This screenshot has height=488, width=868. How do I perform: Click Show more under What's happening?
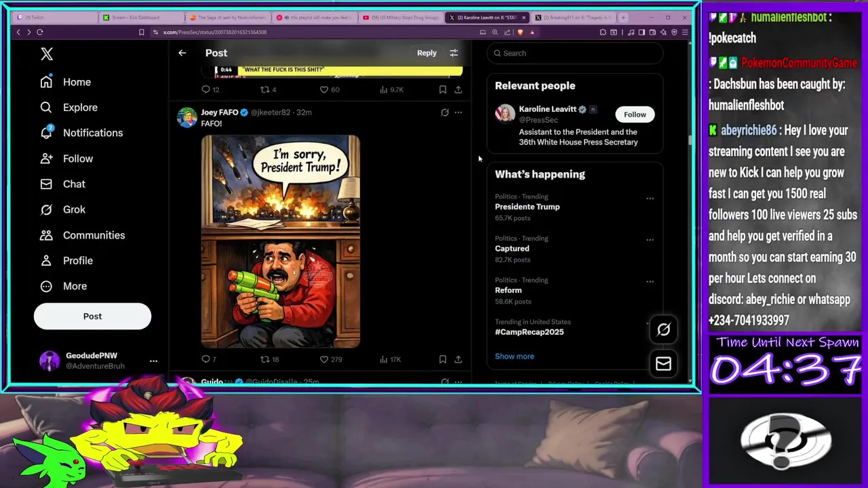(514, 357)
